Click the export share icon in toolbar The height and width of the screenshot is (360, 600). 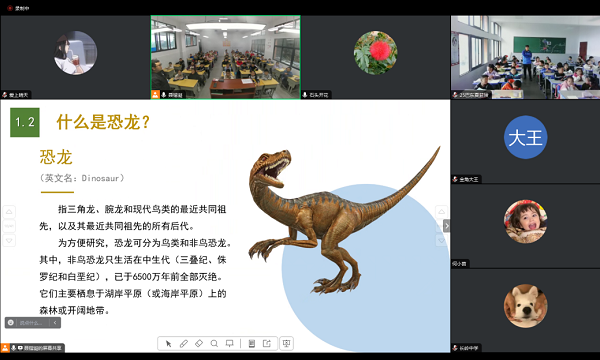[x=267, y=344]
